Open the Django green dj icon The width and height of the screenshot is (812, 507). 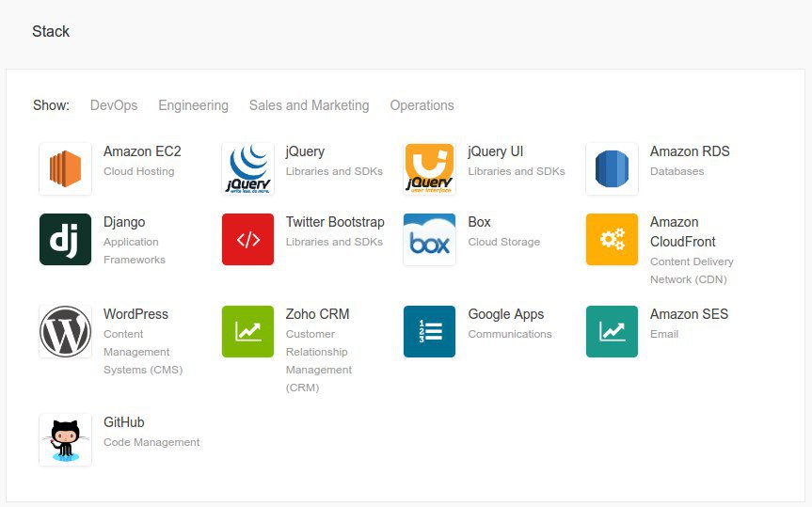pos(65,239)
